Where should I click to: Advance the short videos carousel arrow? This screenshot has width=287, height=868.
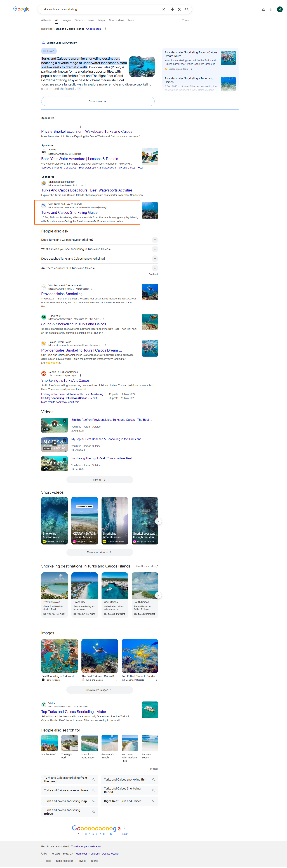[158, 521]
